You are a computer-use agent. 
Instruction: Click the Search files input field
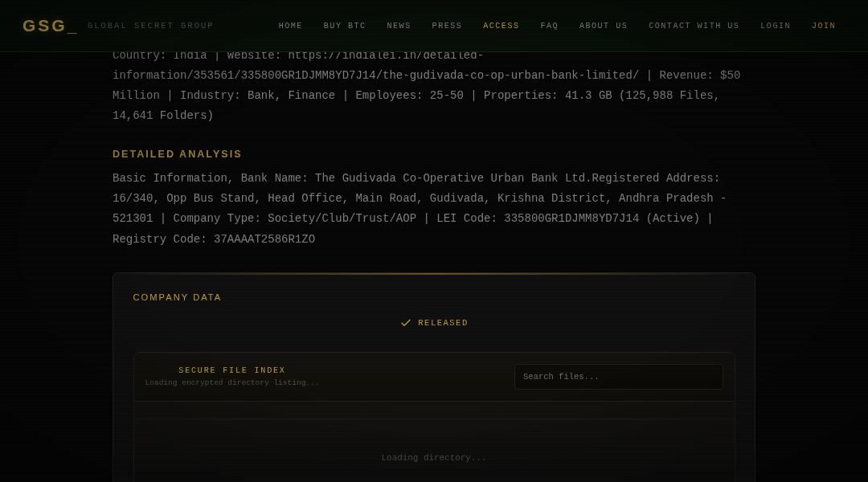(618, 376)
